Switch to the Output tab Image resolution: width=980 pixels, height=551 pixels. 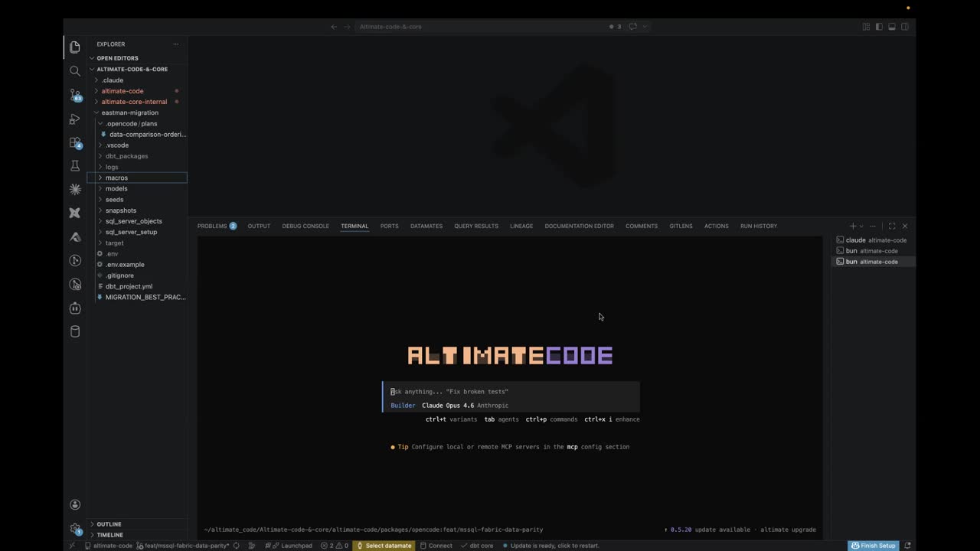pos(259,226)
